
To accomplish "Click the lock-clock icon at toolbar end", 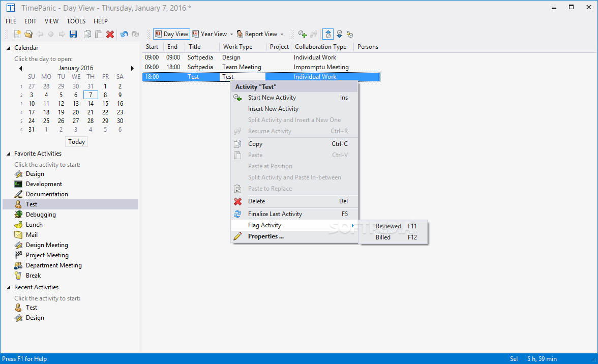I will pos(350,34).
